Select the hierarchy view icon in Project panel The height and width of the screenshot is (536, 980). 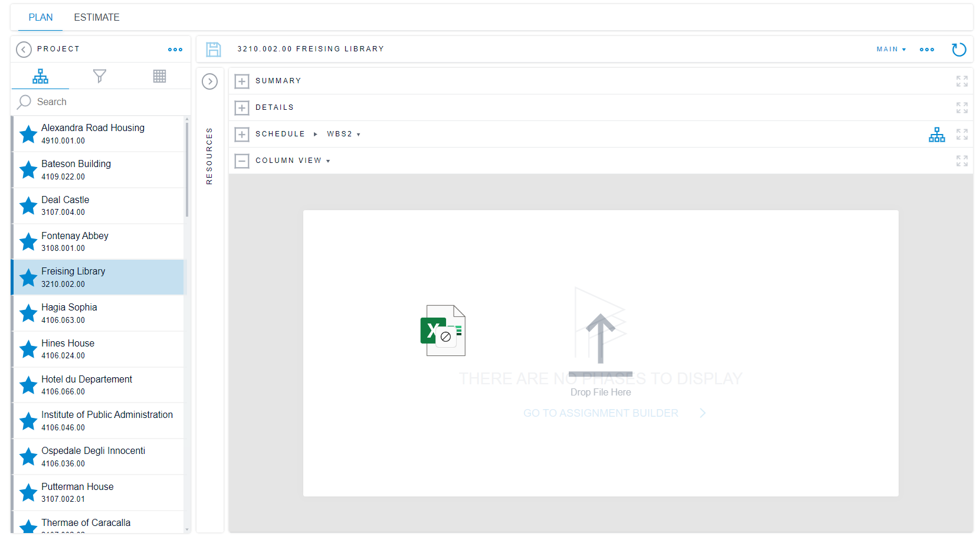(40, 76)
